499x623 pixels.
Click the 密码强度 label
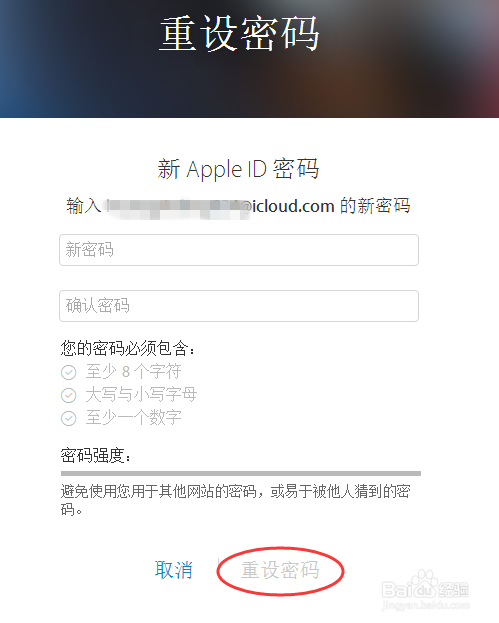[x=96, y=455]
